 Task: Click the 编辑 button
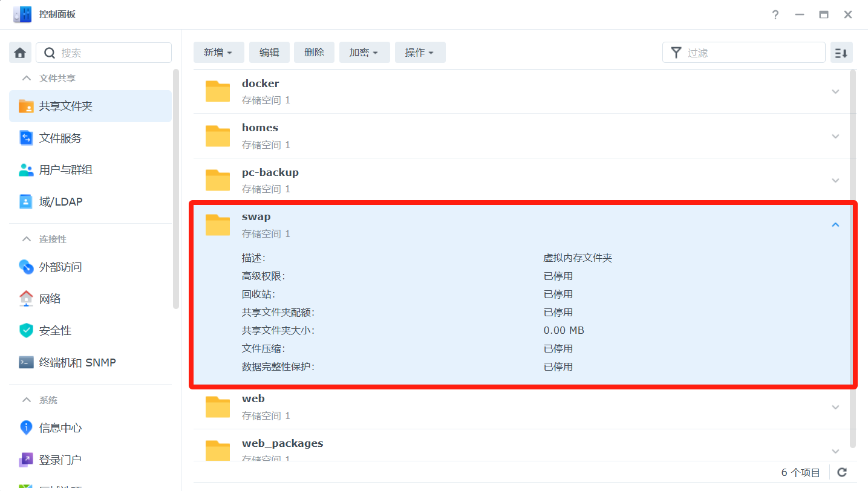pyautogui.click(x=269, y=53)
